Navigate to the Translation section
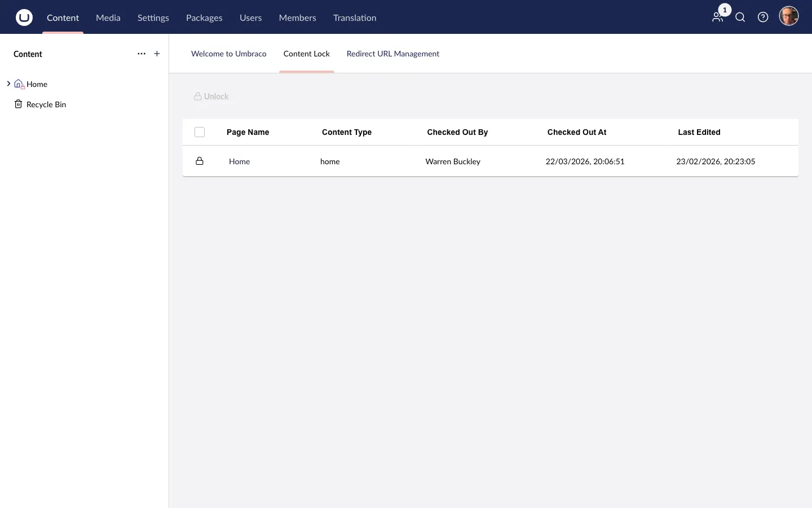The width and height of the screenshot is (812, 508). pos(354,17)
